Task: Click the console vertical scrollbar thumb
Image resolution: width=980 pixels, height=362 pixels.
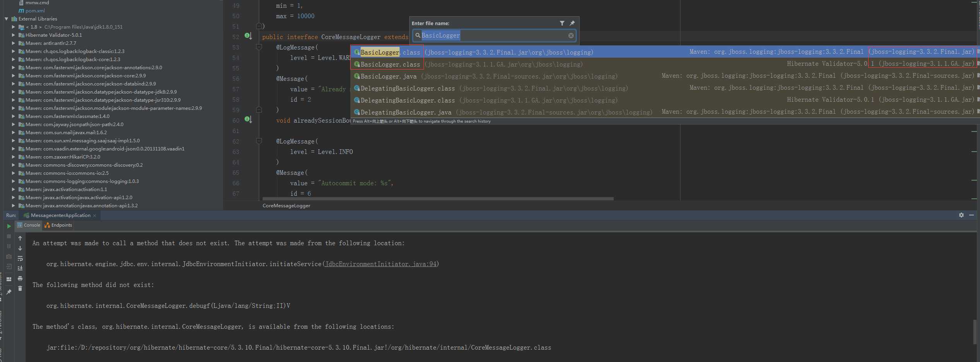Action: pos(976,332)
